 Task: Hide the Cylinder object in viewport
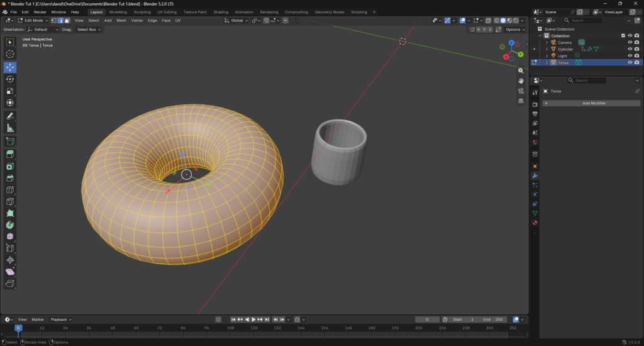(x=630, y=49)
